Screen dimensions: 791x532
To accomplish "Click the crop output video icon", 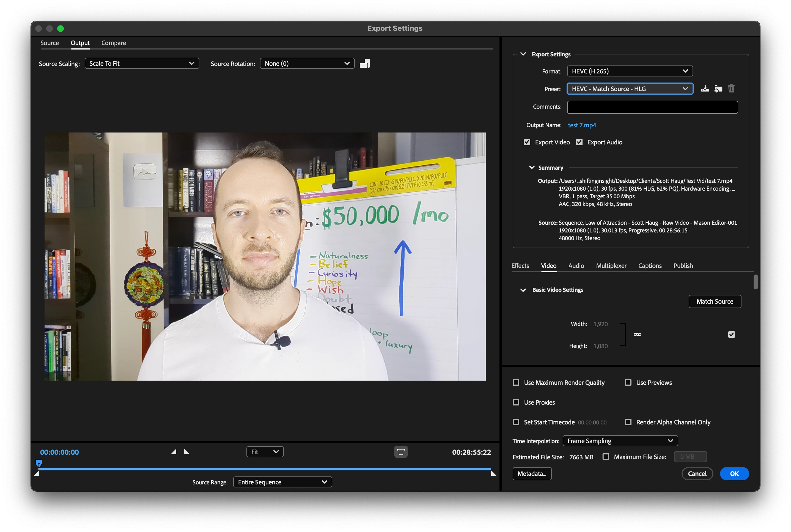I will 365,64.
